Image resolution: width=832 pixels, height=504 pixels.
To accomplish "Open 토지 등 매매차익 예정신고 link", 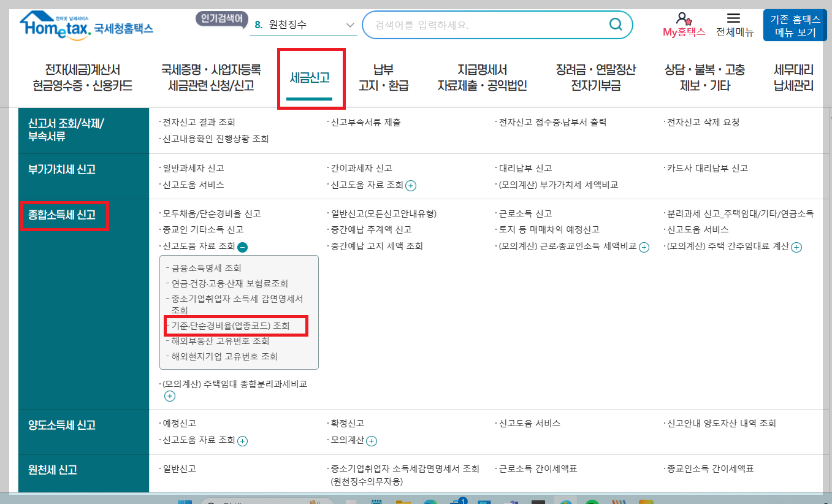I will 549,229.
